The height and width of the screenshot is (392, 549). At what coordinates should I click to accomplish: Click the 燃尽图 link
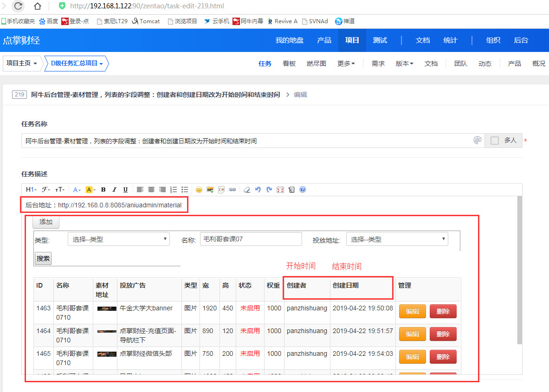pos(316,64)
